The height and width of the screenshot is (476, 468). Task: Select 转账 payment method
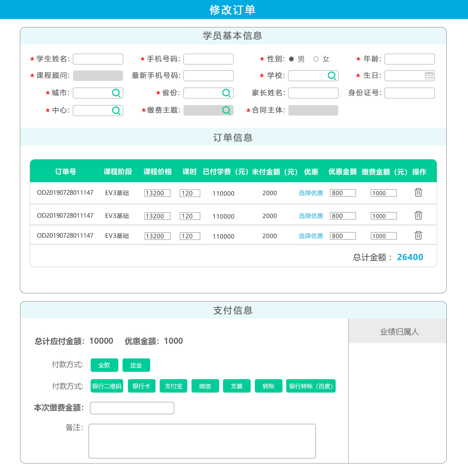pos(269,386)
